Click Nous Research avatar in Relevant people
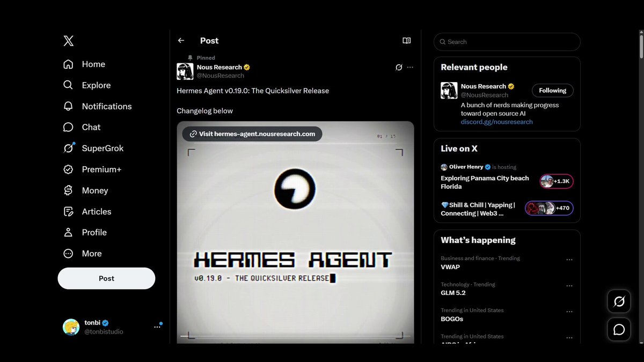The width and height of the screenshot is (644, 362). pyautogui.click(x=449, y=91)
